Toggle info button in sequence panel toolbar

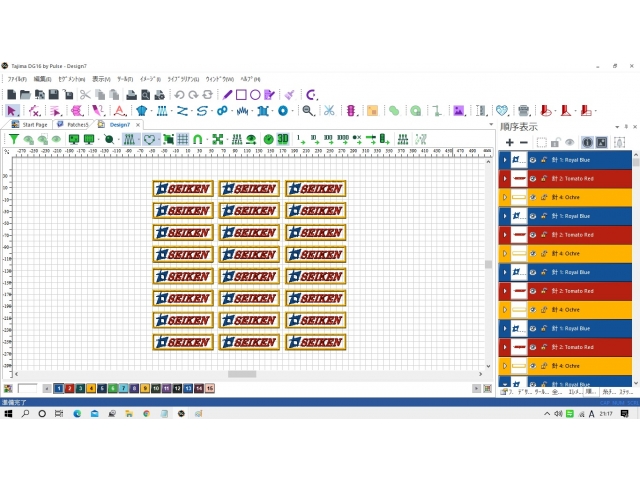(587, 142)
